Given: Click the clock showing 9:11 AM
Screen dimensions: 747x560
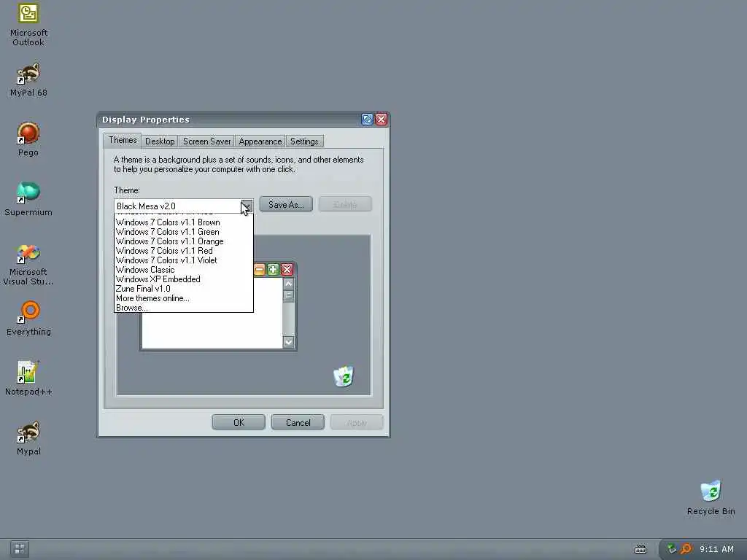Looking at the screenshot, I should (716, 549).
